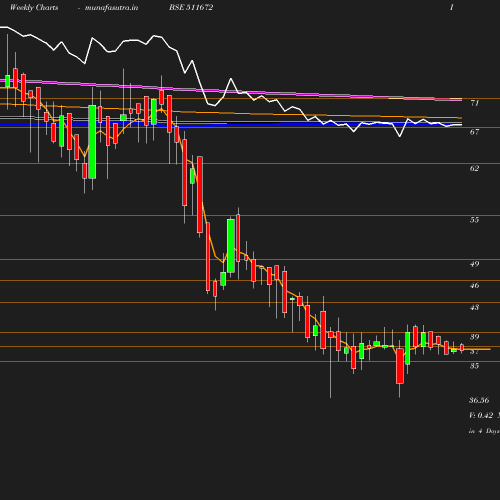This screenshot has width=500, height=500.
Task: Click the "Weekly Charts" title text
Action: click(x=34, y=8)
